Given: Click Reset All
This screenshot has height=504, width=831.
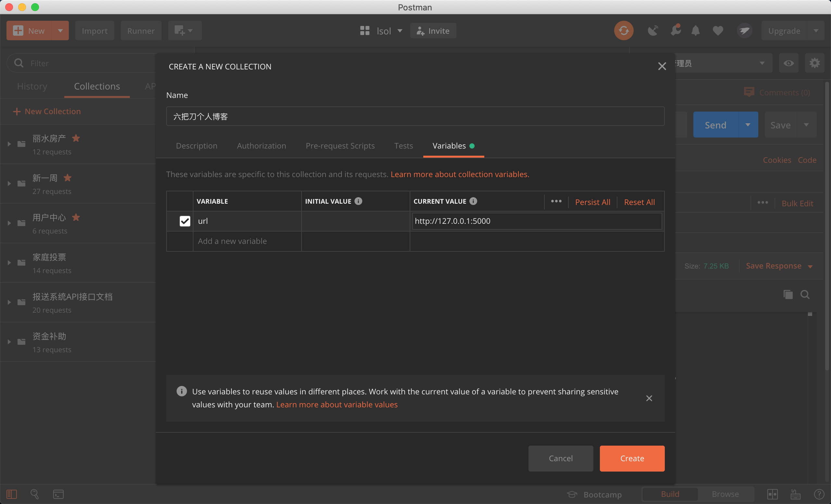Looking at the screenshot, I should 639,202.
